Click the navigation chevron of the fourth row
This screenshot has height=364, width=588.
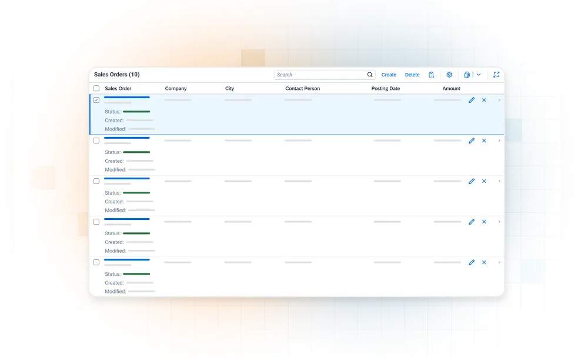(499, 222)
